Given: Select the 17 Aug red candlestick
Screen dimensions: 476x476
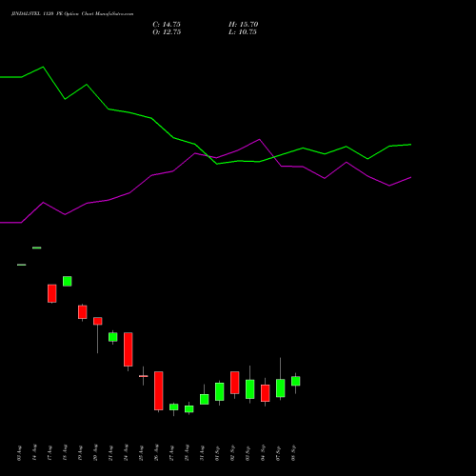Looking at the screenshot, I should click(x=52, y=293).
